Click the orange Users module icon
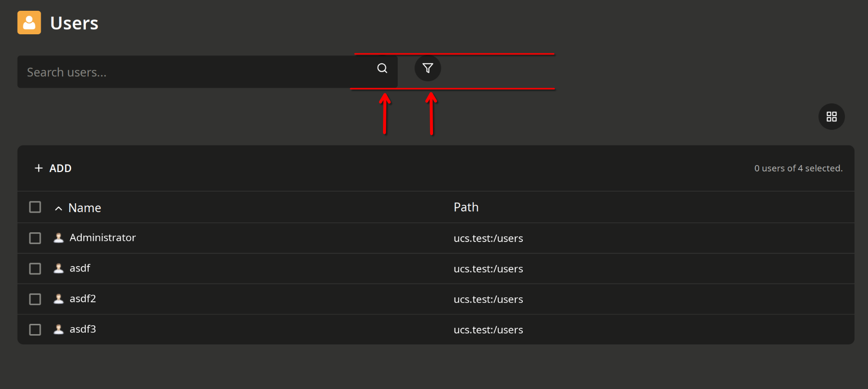The width and height of the screenshot is (868, 389). [x=29, y=23]
